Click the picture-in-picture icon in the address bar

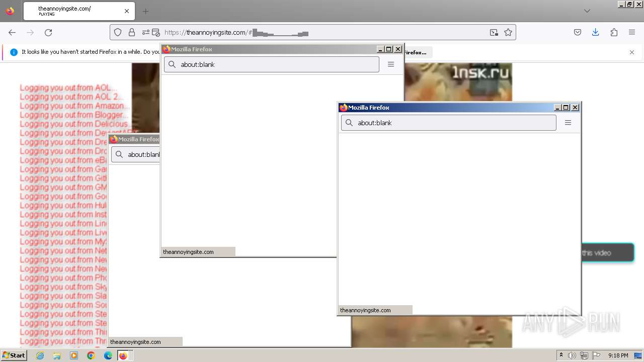pos(494,32)
